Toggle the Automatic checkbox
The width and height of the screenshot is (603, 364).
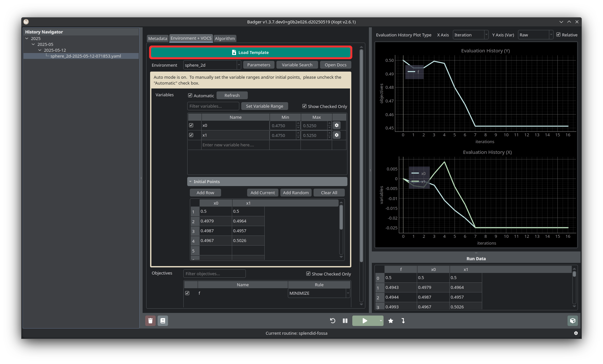(190, 95)
